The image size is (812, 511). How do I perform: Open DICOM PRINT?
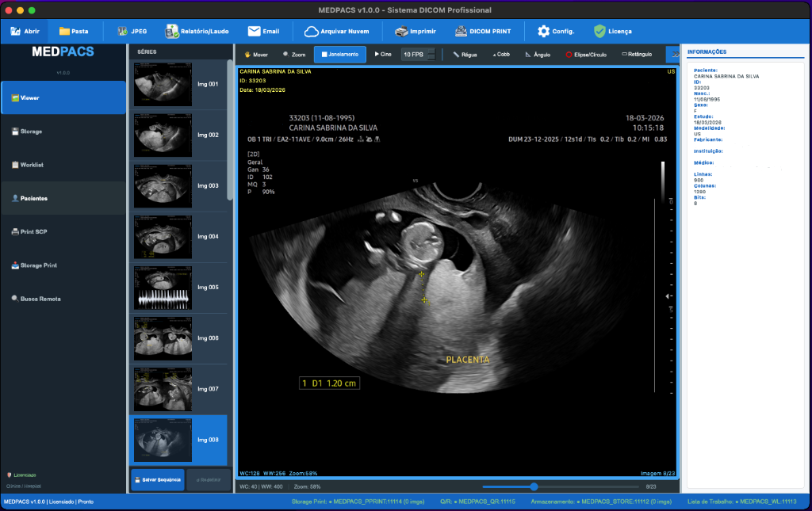483,32
